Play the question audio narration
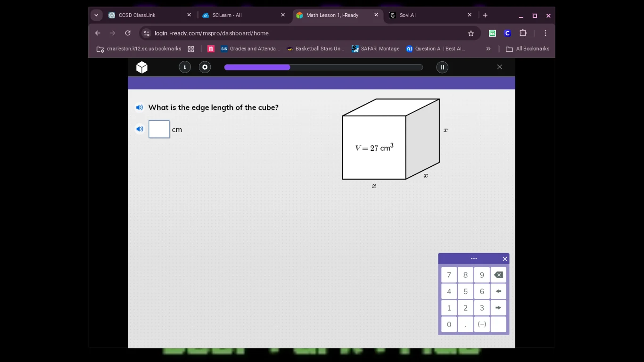 click(140, 107)
